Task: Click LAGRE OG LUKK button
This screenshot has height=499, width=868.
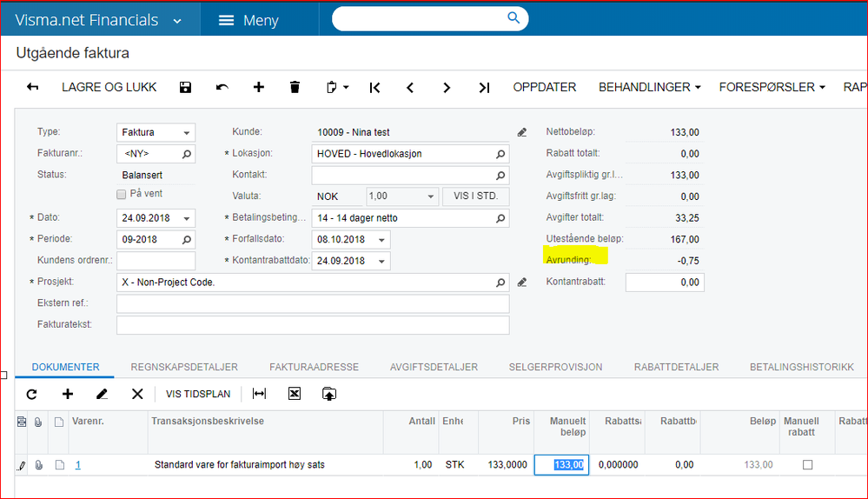Action: point(109,88)
